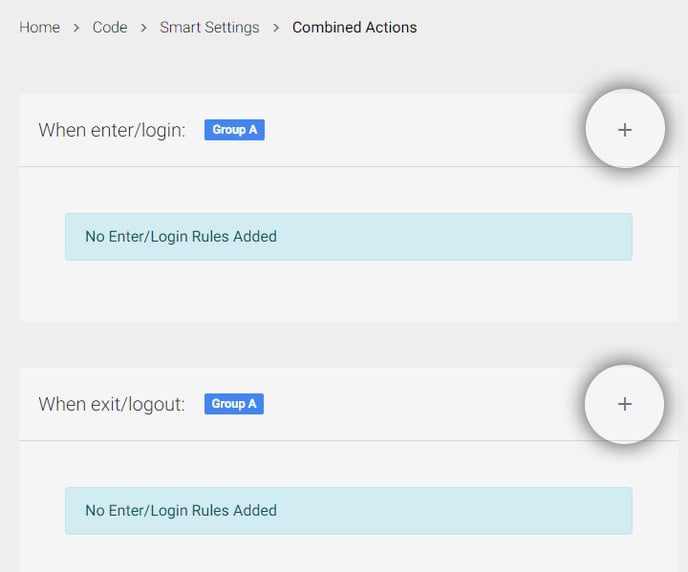Click the chevron between Home and Code

pos(76,28)
